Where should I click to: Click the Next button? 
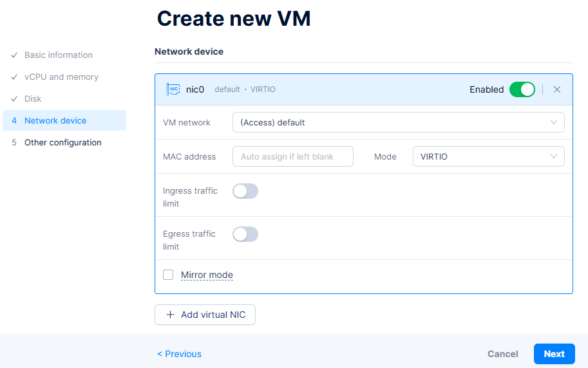(554, 354)
